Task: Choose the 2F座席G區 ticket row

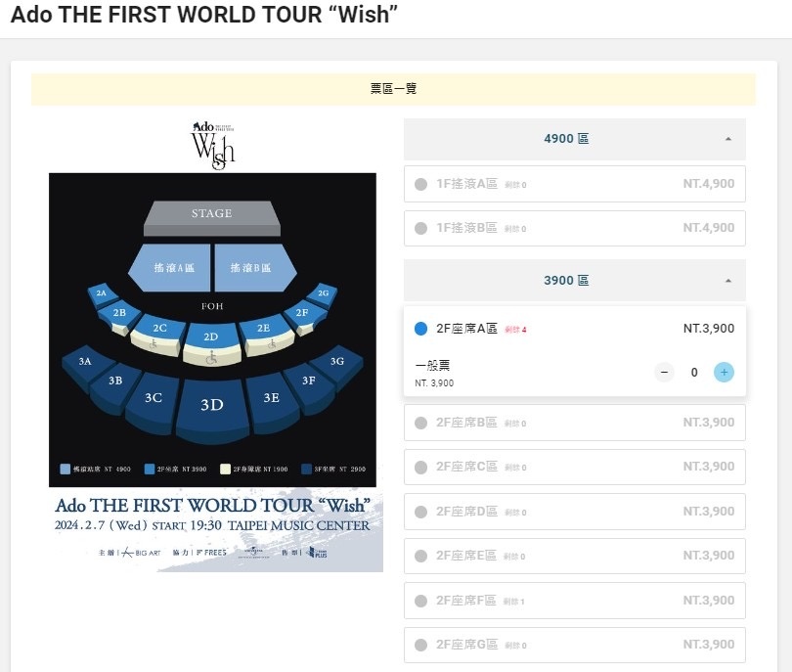Action: click(574, 645)
